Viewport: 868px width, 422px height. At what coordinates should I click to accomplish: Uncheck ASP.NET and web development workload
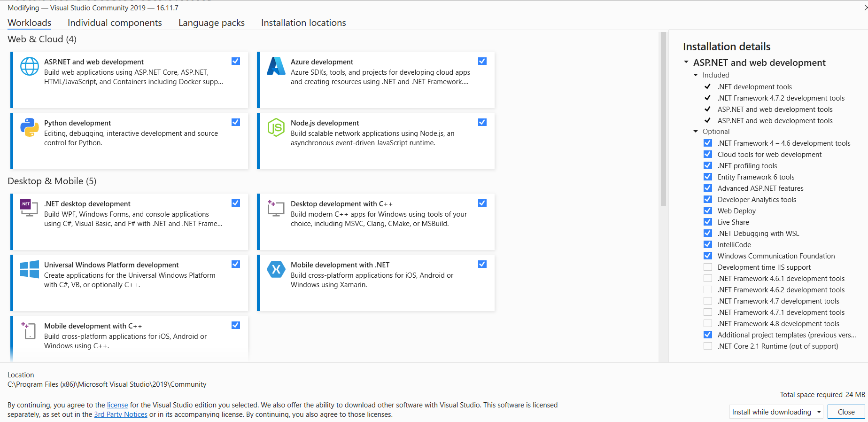click(x=236, y=61)
